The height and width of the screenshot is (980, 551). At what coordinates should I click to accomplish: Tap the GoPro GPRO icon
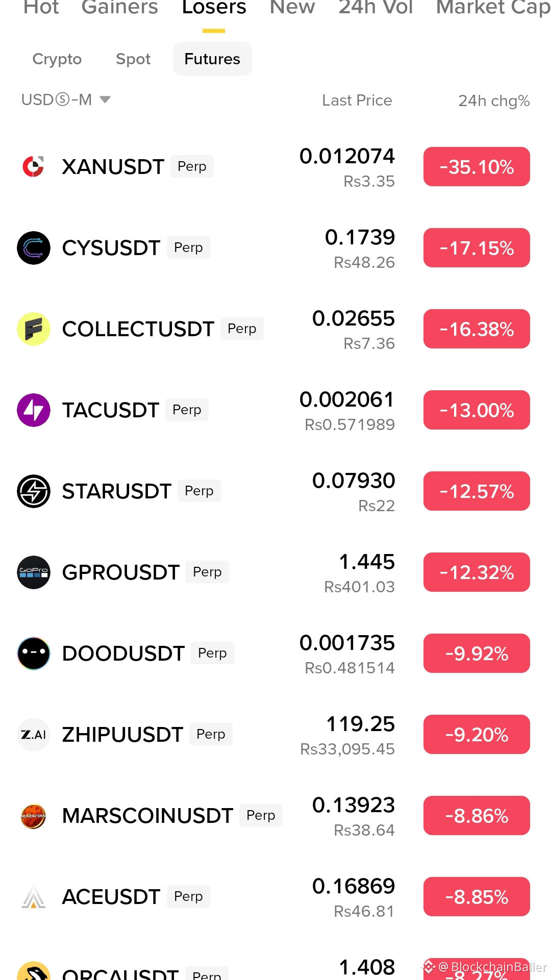[x=34, y=572]
